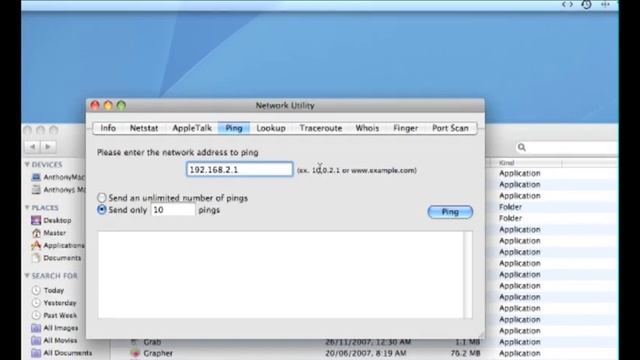The image size is (640, 360).
Task: Click the rightmost menu bar status icon
Action: click(x=605, y=4)
